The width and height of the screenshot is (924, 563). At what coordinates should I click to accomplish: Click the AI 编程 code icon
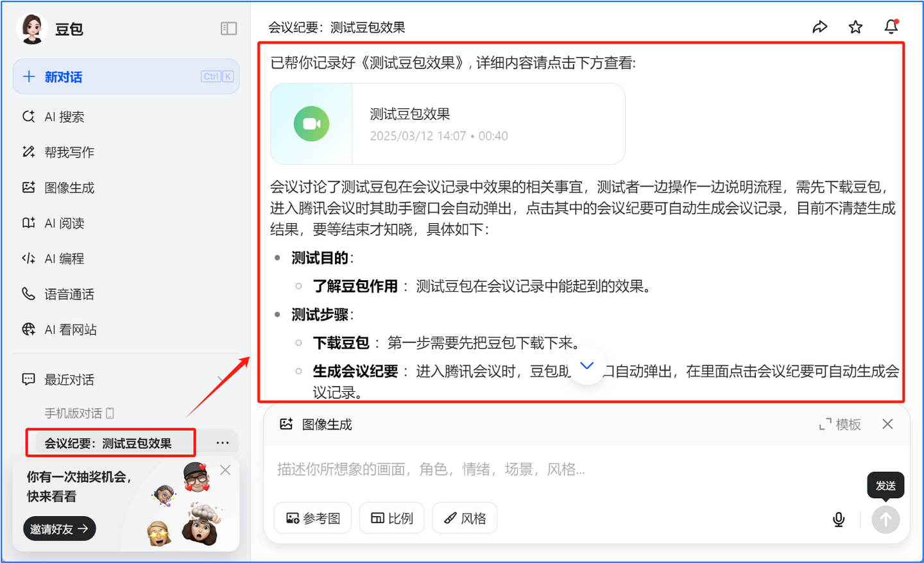(28, 258)
